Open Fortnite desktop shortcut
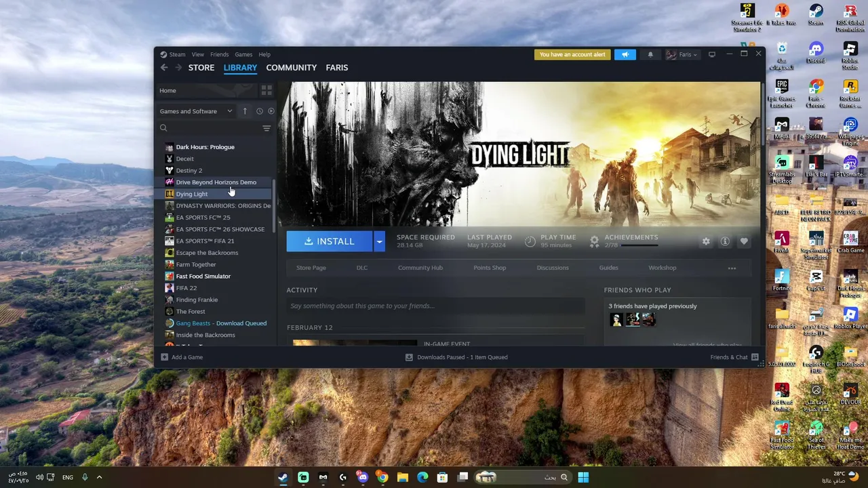This screenshot has width=868, height=488. pyautogui.click(x=782, y=281)
